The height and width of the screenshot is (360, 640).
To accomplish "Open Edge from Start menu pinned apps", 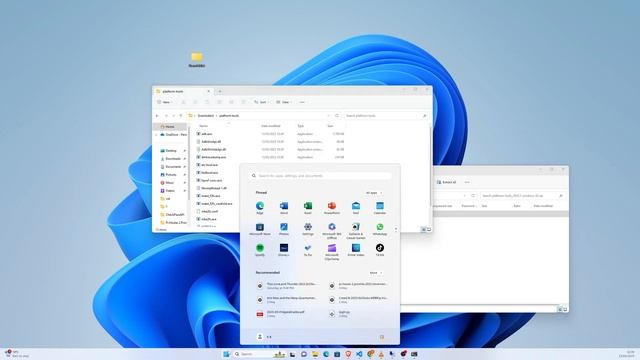I will point(260,207).
